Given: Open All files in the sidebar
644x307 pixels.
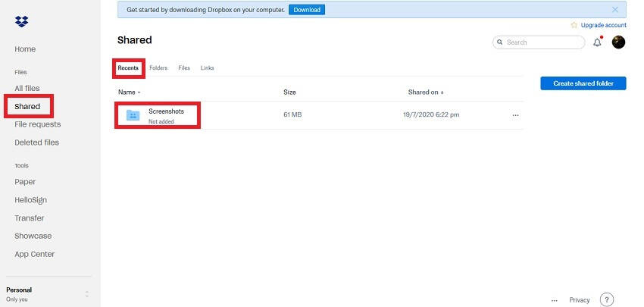Looking at the screenshot, I should click(27, 88).
